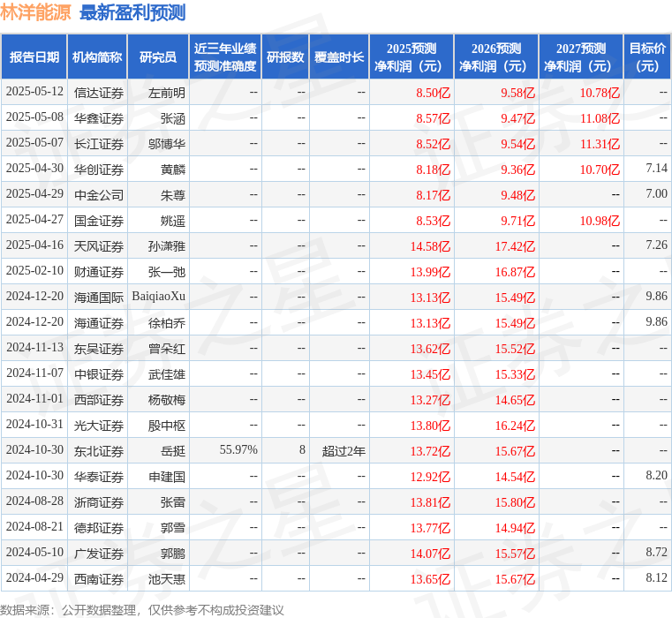The width and height of the screenshot is (672, 618).
Task: Sort by 2025预测净利润 column header
Action: coord(412,57)
